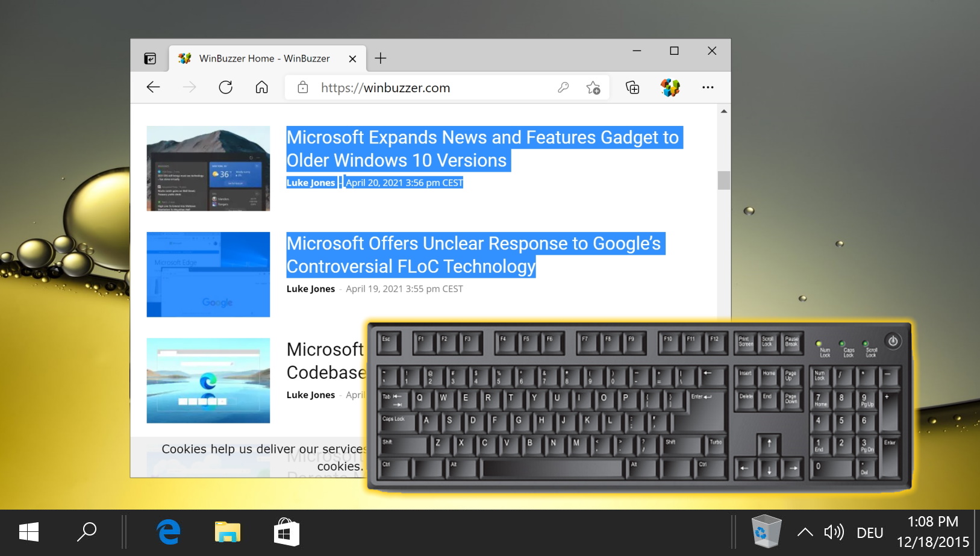Click the power button on keyboard image
Image resolution: width=980 pixels, height=556 pixels.
[x=893, y=341]
